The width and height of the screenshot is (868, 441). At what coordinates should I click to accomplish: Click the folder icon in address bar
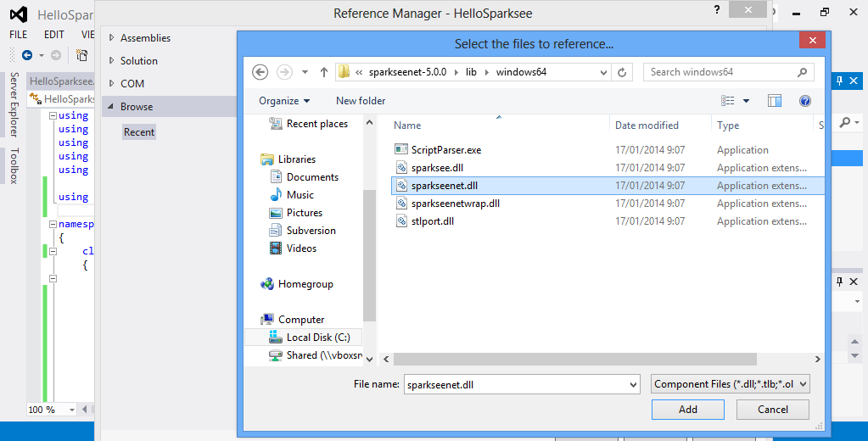pyautogui.click(x=344, y=72)
